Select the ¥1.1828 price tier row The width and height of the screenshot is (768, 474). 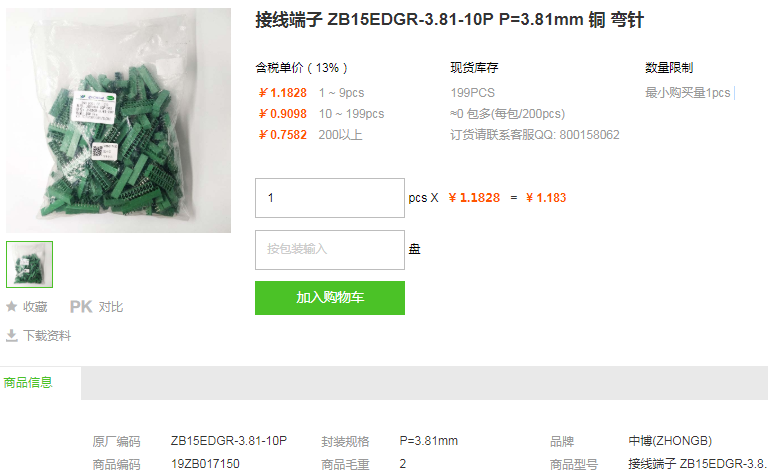[312, 93]
